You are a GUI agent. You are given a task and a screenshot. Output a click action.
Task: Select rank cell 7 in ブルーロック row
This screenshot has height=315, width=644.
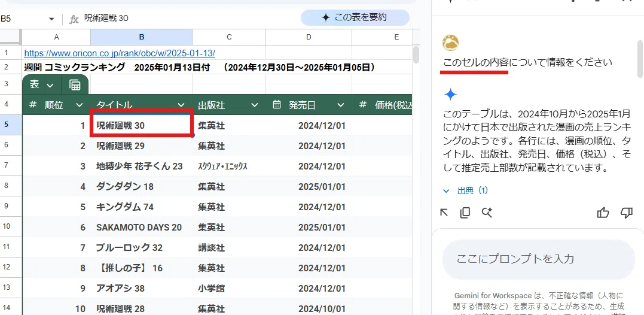pos(56,247)
